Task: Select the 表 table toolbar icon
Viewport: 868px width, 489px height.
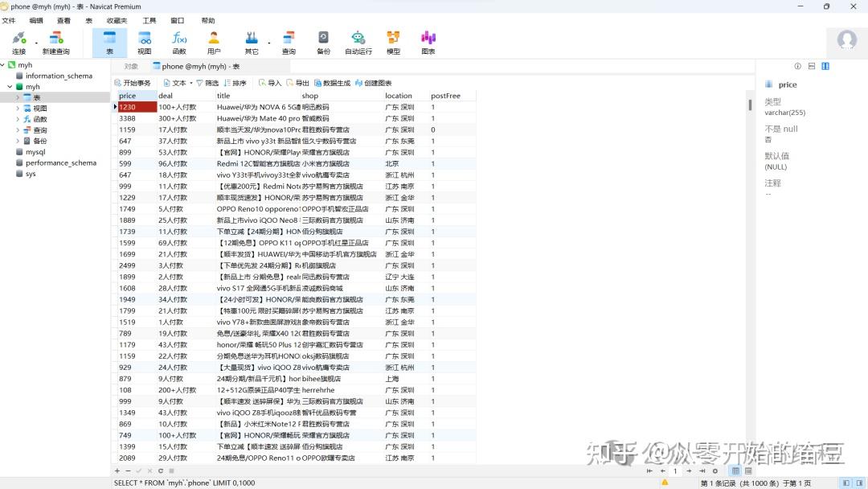Action: click(x=109, y=43)
